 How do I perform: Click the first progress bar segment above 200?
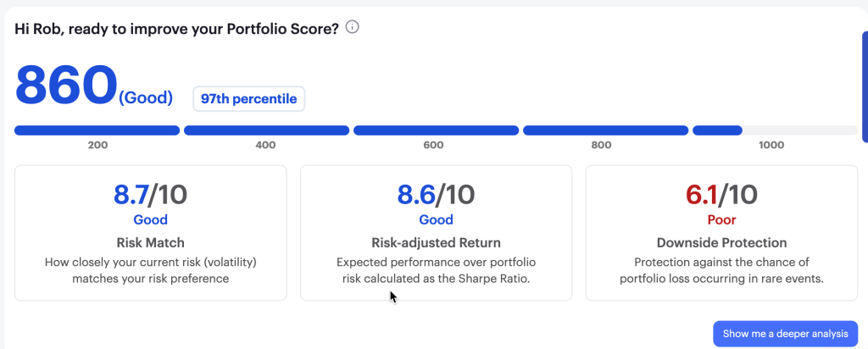(97, 130)
